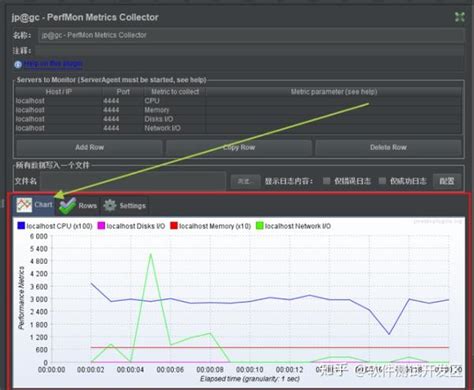Click the Chart tab line-graph icon
Screen dimensions: 474x390
(24, 205)
